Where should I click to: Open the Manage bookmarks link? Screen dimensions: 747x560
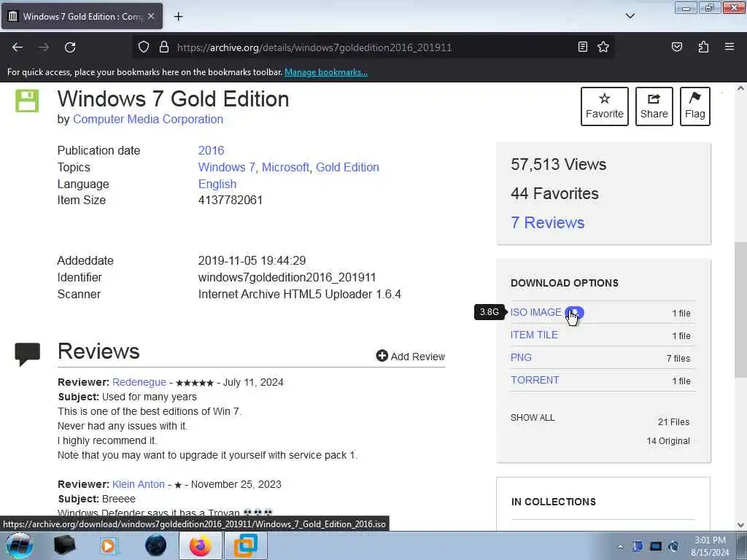click(326, 72)
